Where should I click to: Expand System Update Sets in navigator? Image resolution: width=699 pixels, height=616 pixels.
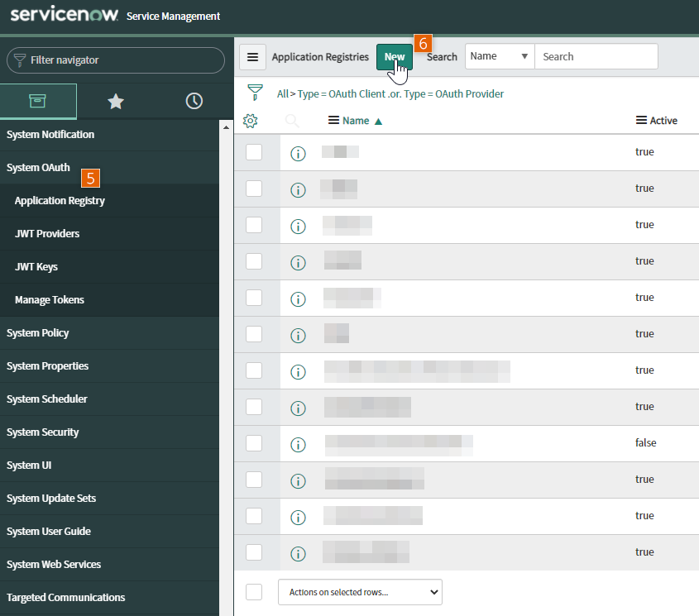pyautogui.click(x=51, y=498)
